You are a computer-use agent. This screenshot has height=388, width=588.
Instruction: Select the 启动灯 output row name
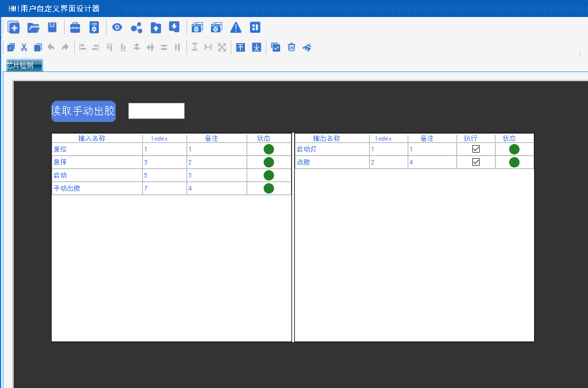tap(306, 149)
